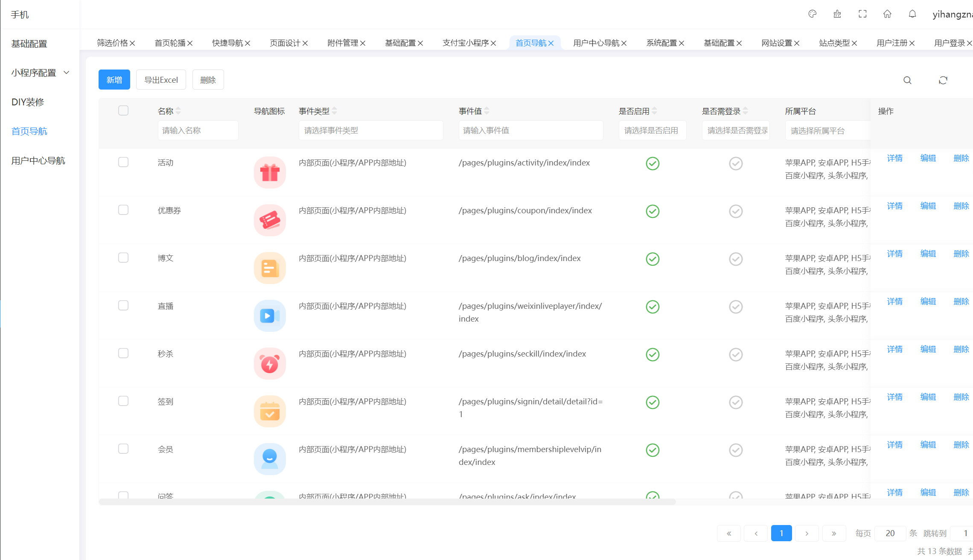Close the 附件管理 tab
This screenshot has width=973, height=560.
363,43
